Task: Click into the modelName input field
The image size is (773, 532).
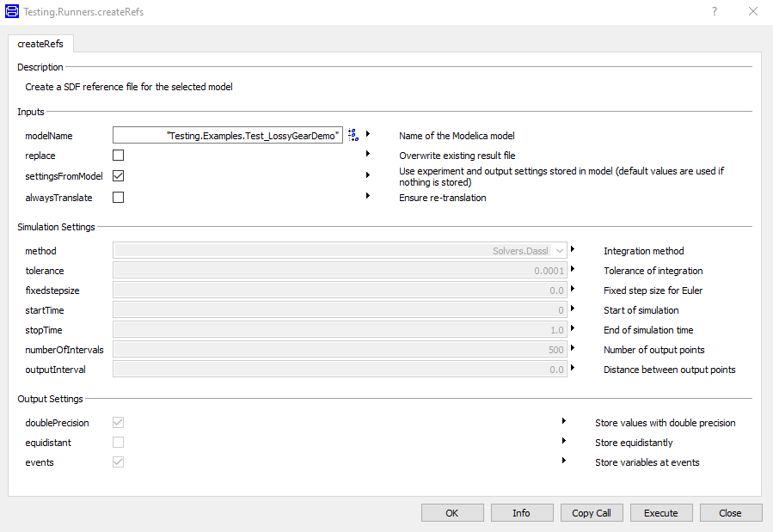Action: coord(228,136)
